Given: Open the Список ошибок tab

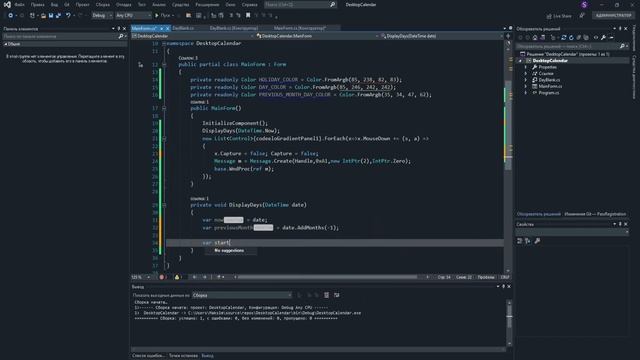Looking at the screenshot, I should pos(148,356).
